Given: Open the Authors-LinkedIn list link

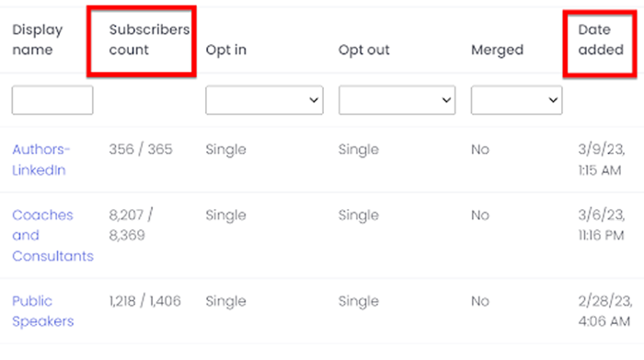Looking at the screenshot, I should [x=41, y=159].
